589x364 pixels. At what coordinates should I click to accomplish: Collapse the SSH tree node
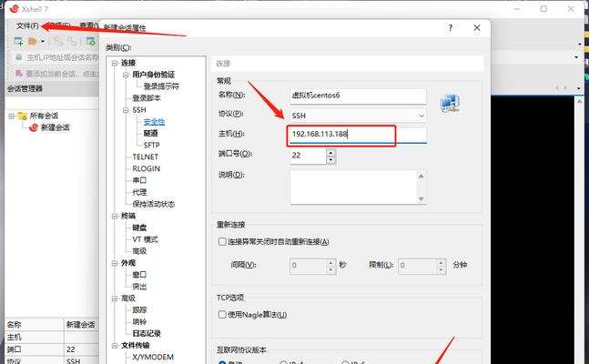126,110
